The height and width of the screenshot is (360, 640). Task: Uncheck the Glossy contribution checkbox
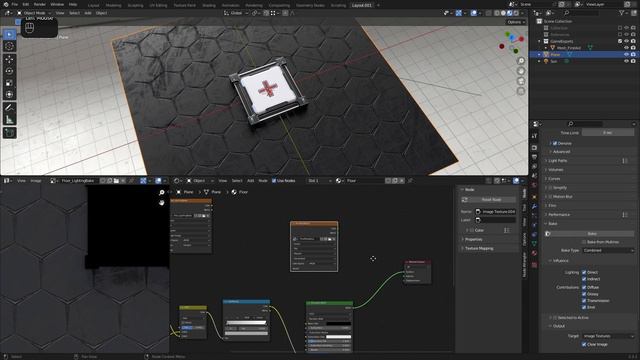point(584,294)
